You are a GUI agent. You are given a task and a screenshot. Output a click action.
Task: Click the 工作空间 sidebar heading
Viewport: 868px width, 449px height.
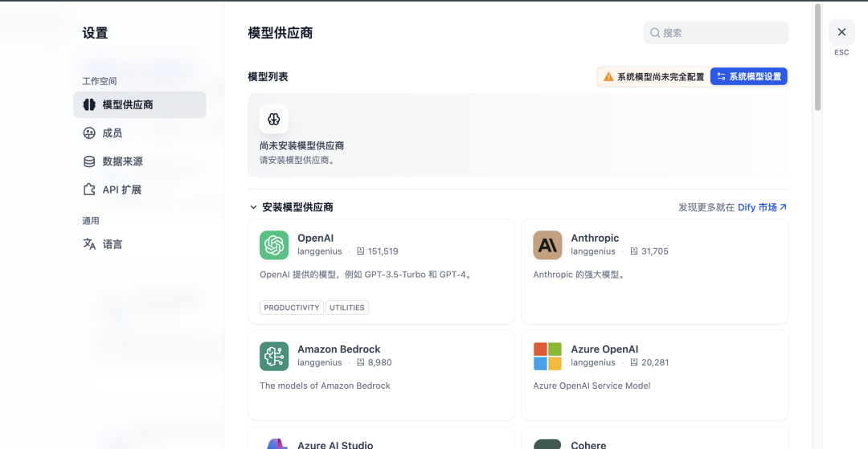(100, 81)
